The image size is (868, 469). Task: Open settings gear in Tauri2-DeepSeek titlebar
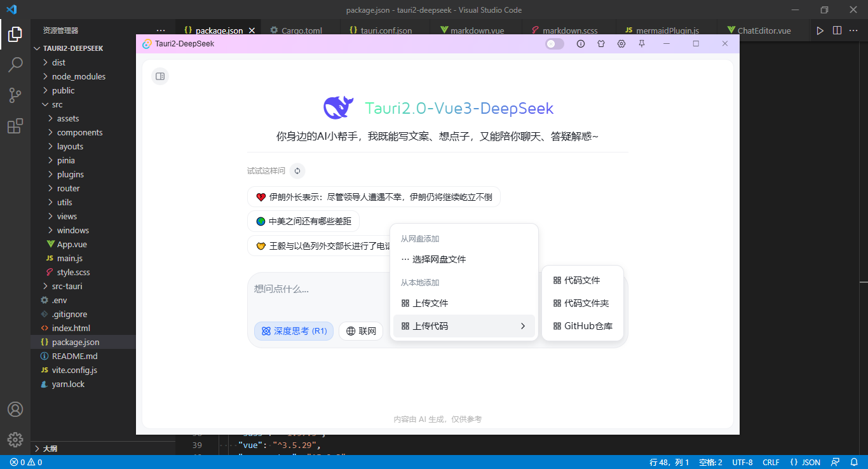pos(621,44)
